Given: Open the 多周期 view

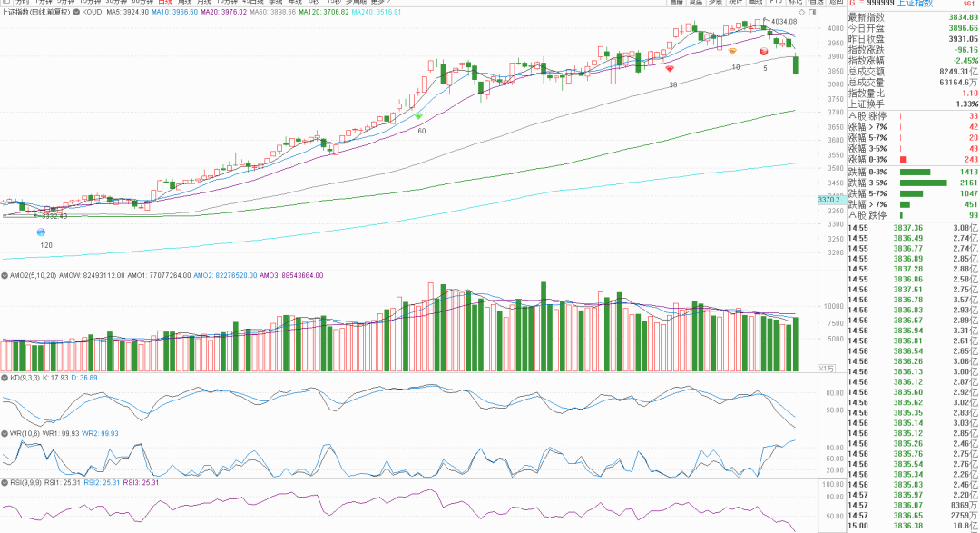Looking at the screenshot, I should tap(356, 2).
